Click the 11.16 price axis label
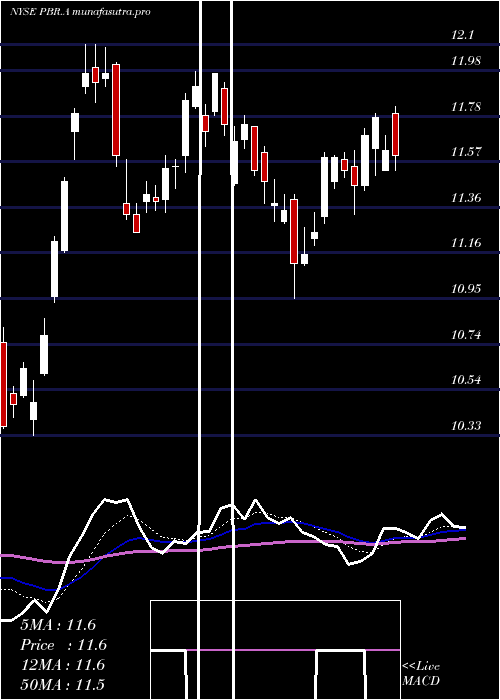Viewport: 500px width, 700px height. coord(466,243)
